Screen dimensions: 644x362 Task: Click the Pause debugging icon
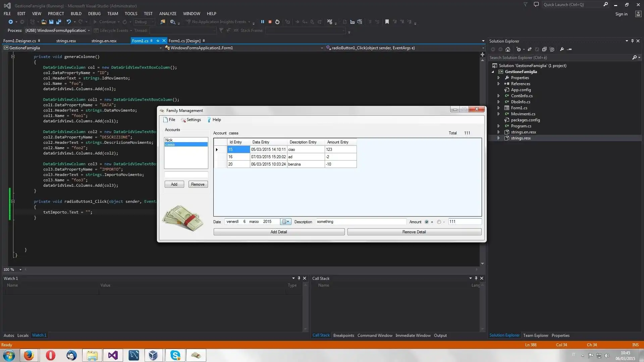tap(262, 22)
